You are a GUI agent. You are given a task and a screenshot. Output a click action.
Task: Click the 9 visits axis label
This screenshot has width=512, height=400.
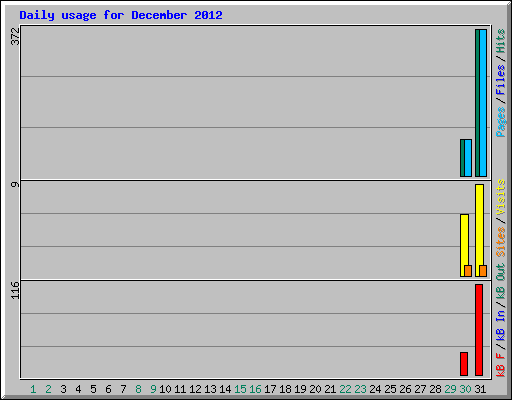click(x=15, y=184)
